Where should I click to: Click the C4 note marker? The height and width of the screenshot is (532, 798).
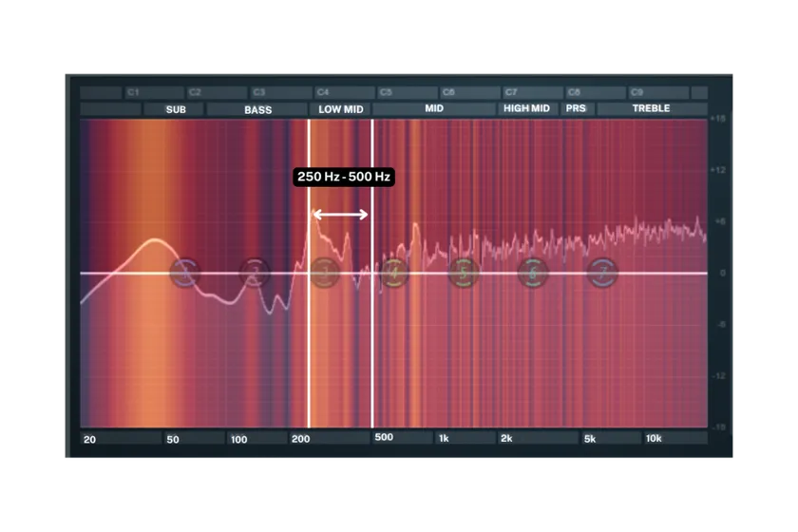coord(323,92)
